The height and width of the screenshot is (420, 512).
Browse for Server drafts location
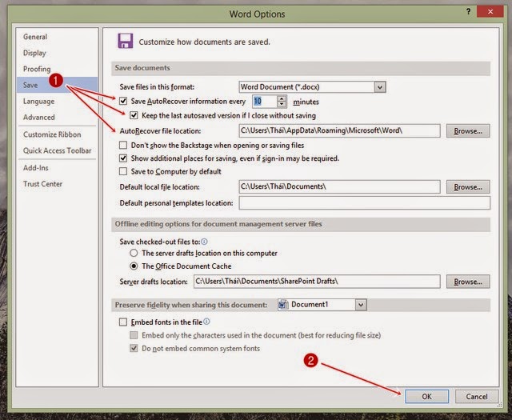point(468,282)
